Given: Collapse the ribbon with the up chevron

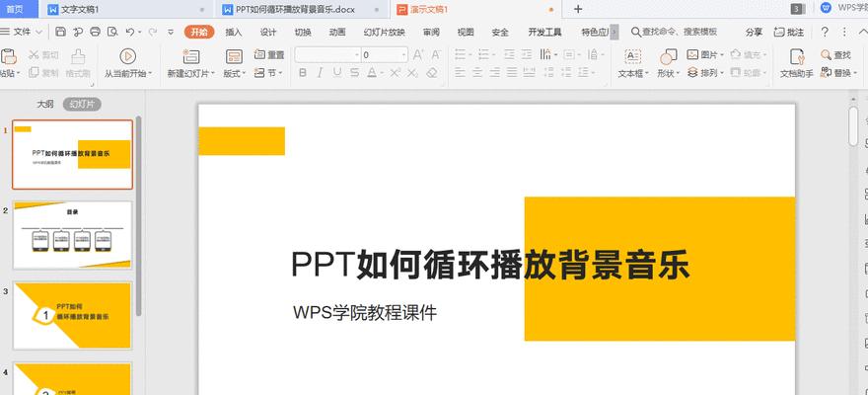Looking at the screenshot, I should [x=861, y=33].
